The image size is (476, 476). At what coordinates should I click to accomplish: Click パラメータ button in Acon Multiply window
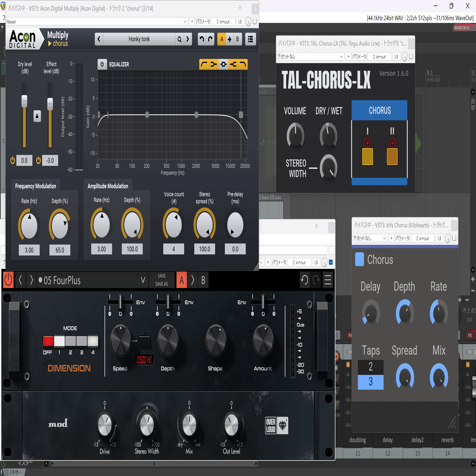tap(203, 22)
